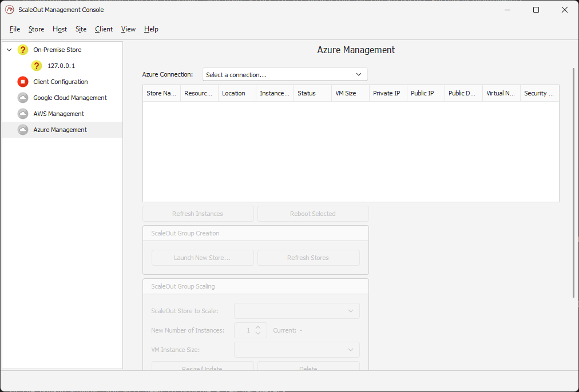Viewport: 579px width, 392px height.
Task: Sort by the Private IP column header
Action: [388, 93]
